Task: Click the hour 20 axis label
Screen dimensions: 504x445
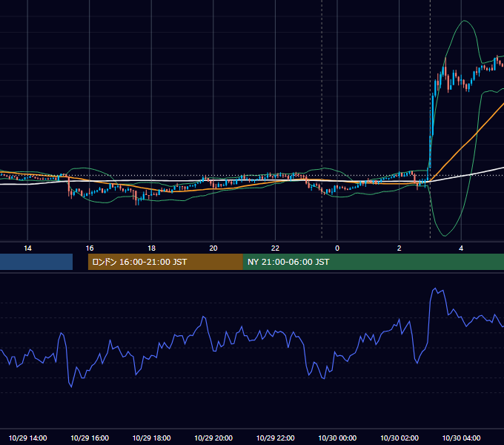Action: [x=213, y=248]
